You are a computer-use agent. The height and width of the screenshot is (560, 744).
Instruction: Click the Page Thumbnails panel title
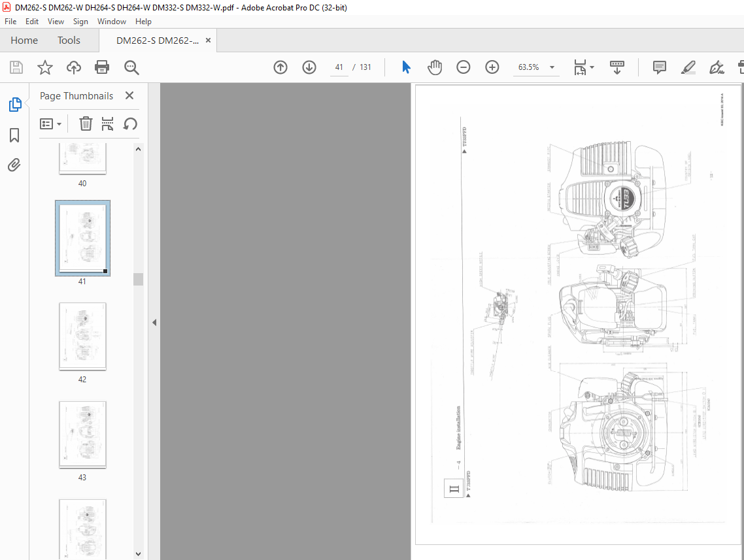click(76, 96)
